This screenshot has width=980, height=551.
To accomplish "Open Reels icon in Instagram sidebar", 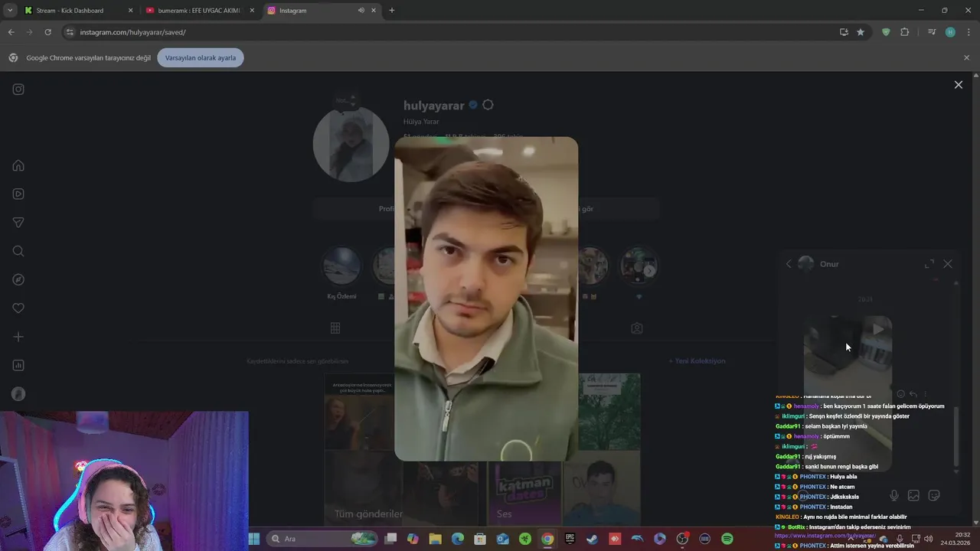I will [18, 194].
